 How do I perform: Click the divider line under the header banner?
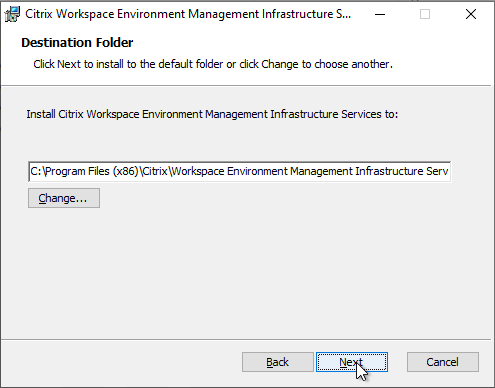coord(246,86)
